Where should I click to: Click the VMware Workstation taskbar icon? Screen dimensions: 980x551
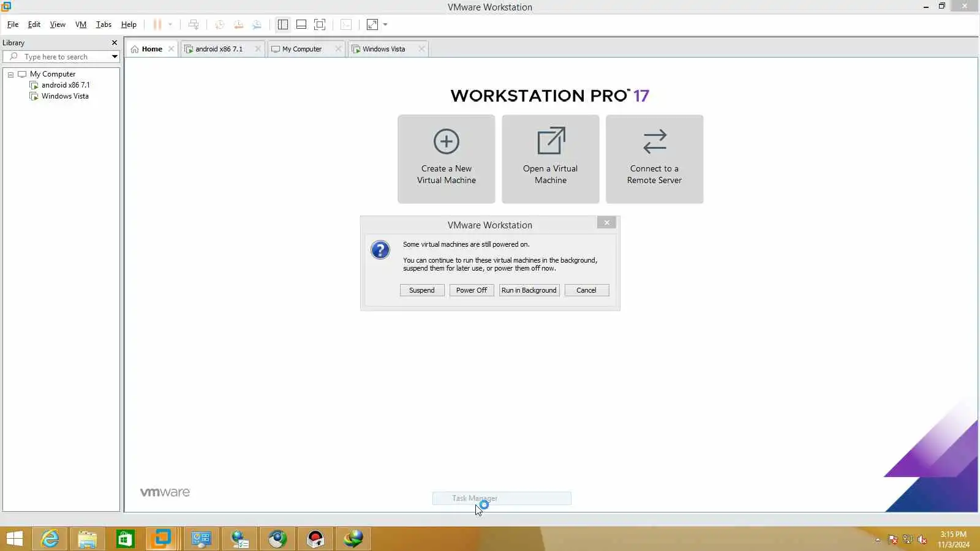163,539
